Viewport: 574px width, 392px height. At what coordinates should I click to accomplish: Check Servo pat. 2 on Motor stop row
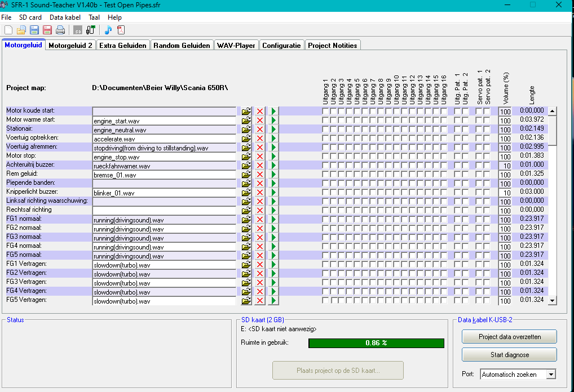pos(487,156)
